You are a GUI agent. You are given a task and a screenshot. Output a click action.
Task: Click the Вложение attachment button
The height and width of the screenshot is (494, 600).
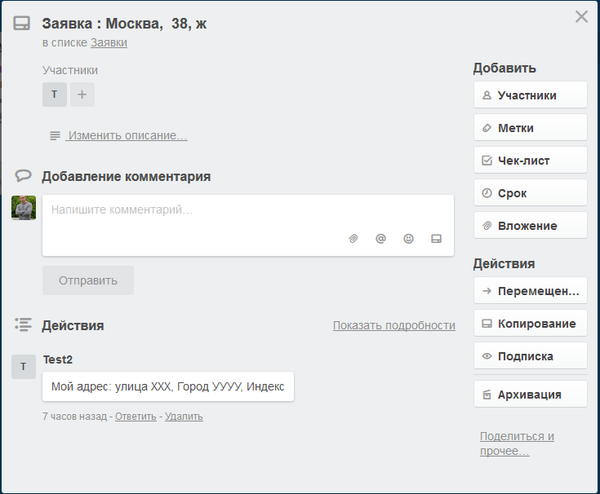point(530,226)
